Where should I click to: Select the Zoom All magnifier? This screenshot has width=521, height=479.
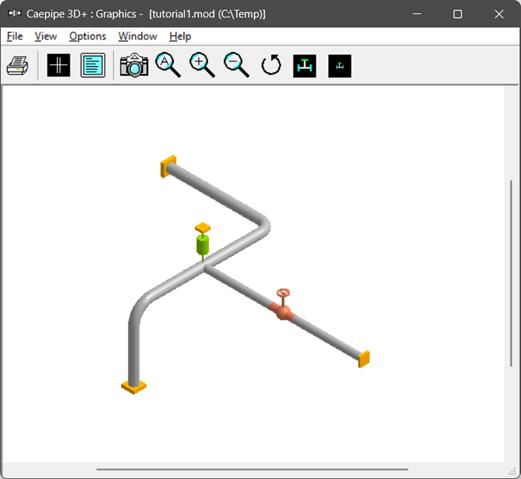(168, 65)
